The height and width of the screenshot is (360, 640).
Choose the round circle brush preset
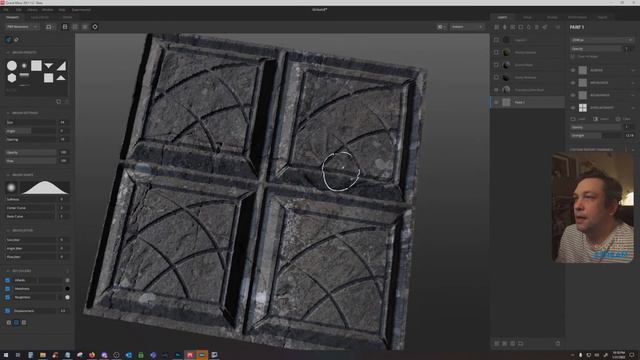point(12,65)
